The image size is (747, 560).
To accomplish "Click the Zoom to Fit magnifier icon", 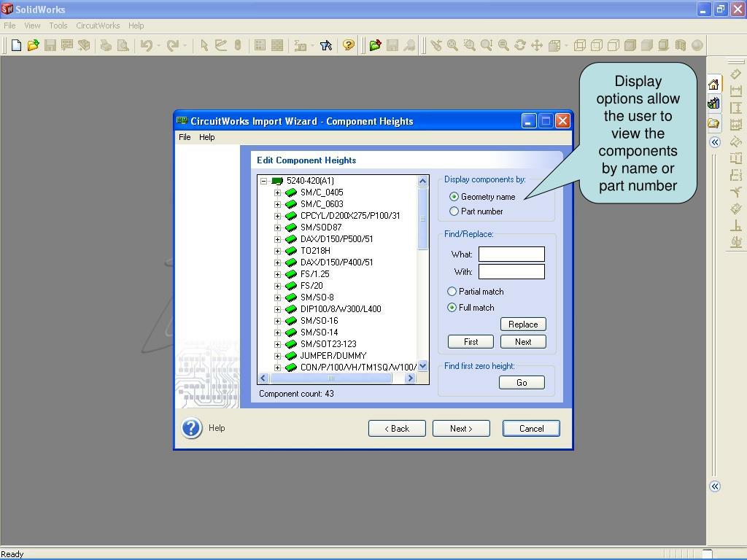I will pos(452,45).
